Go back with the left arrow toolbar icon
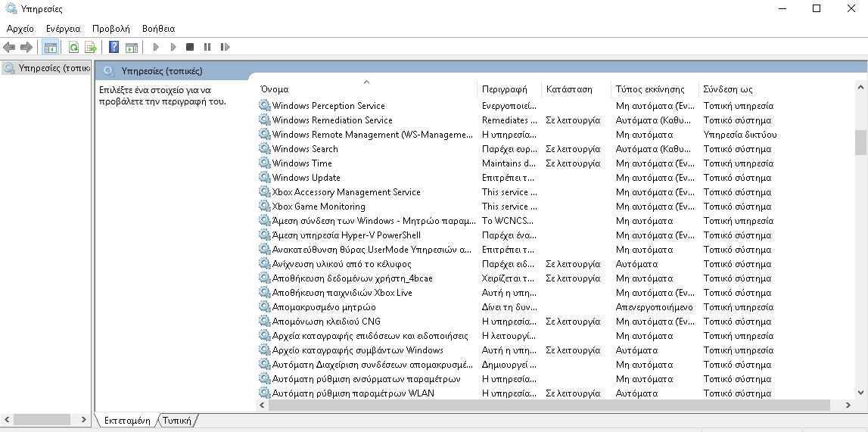This screenshot has width=868, height=432. click(x=9, y=48)
